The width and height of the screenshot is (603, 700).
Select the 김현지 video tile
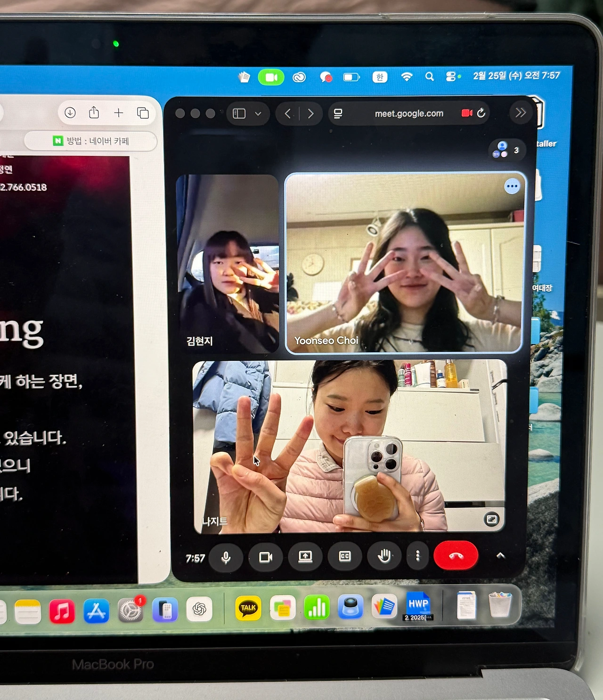tap(228, 264)
